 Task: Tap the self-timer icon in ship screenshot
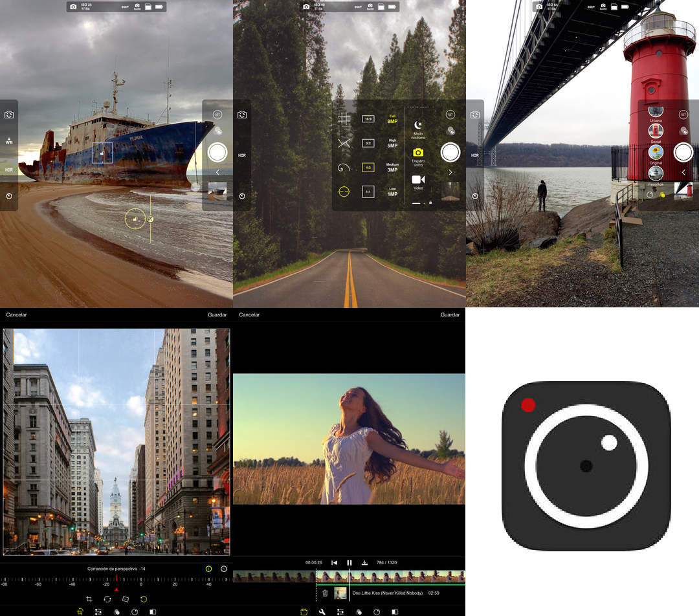coord(9,196)
